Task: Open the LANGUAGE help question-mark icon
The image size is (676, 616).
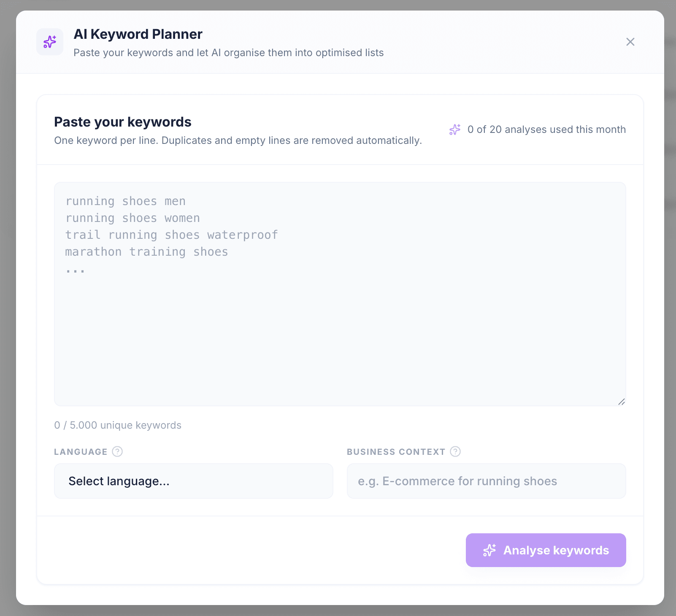Action: point(117,451)
